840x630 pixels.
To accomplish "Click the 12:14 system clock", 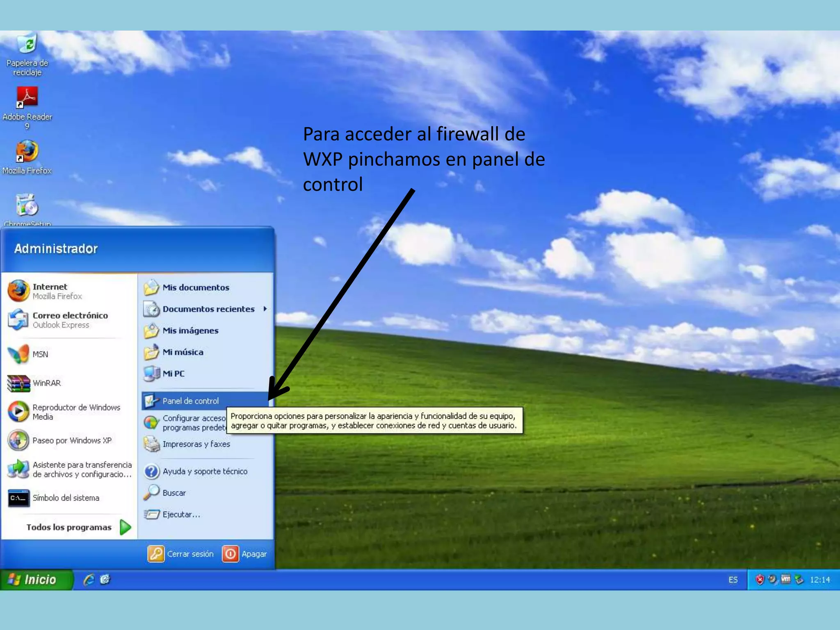I will point(820,580).
